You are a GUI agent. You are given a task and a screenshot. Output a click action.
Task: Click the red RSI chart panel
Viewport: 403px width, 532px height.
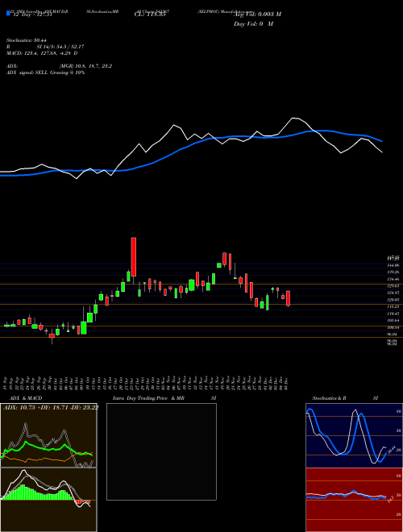point(354,500)
